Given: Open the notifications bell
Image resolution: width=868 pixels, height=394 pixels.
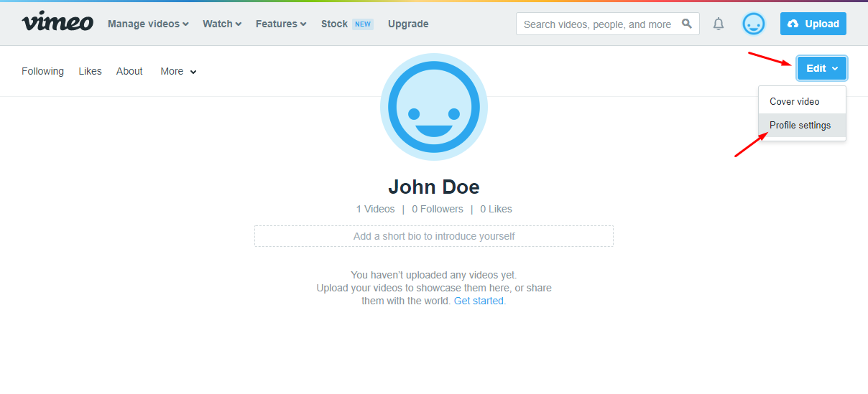Looking at the screenshot, I should (x=719, y=24).
